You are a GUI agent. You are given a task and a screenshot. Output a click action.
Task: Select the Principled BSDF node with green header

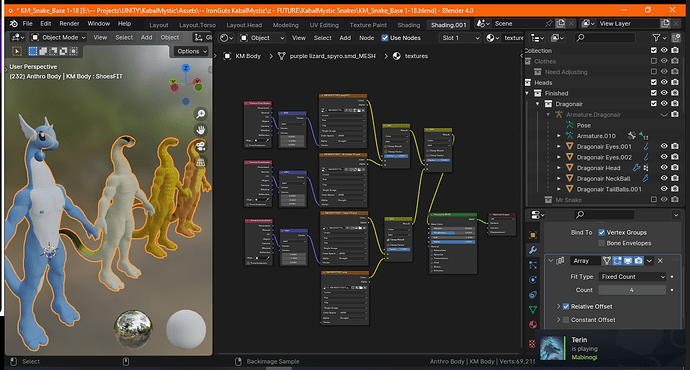pyautogui.click(x=452, y=244)
